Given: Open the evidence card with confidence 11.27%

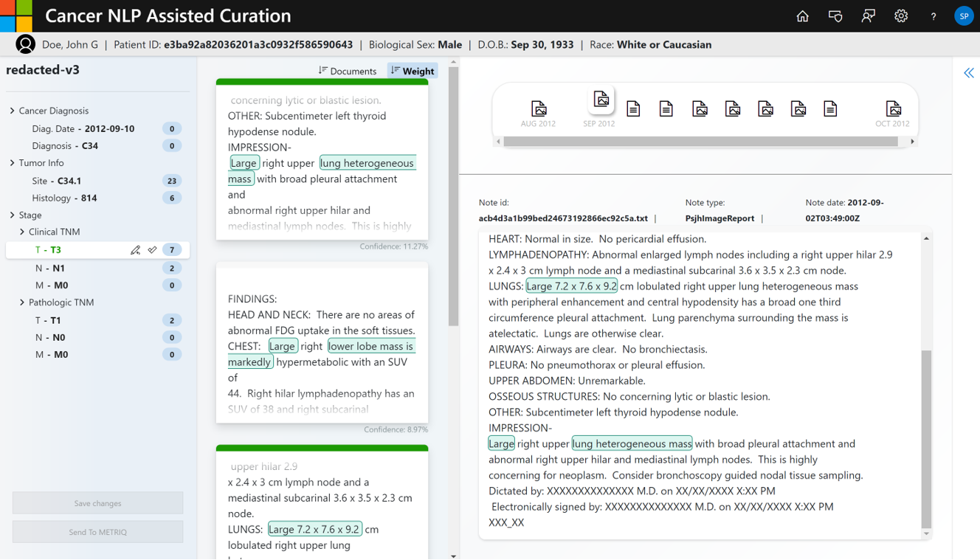Looking at the screenshot, I should point(322,159).
